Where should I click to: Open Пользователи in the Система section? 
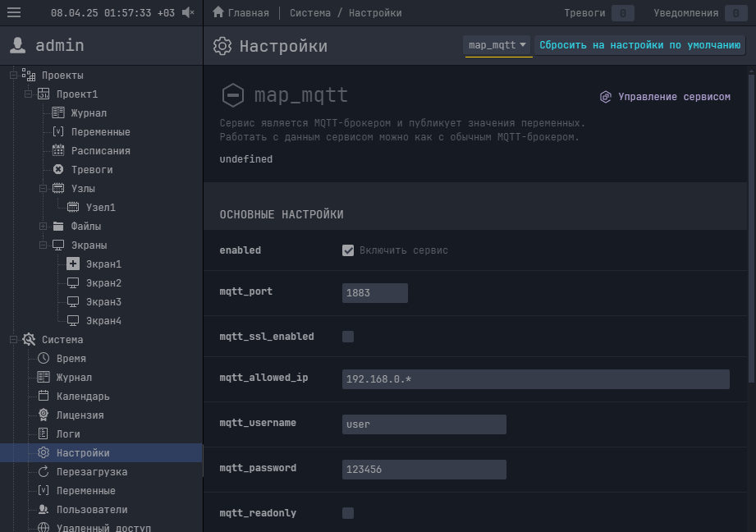click(x=91, y=510)
